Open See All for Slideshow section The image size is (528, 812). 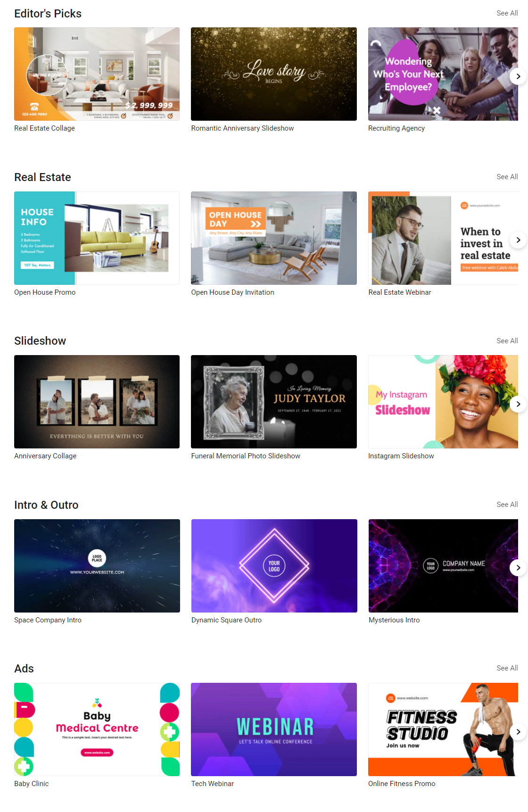507,341
